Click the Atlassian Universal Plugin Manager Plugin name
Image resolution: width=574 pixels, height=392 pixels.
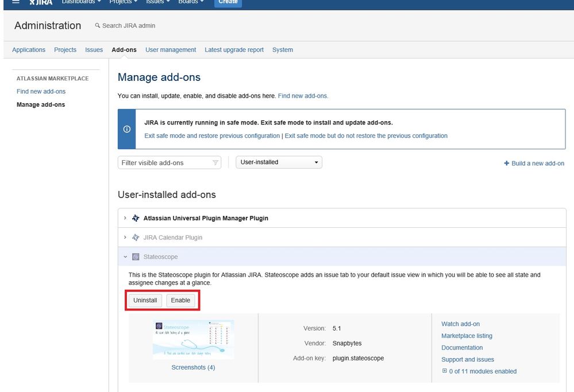coord(206,218)
